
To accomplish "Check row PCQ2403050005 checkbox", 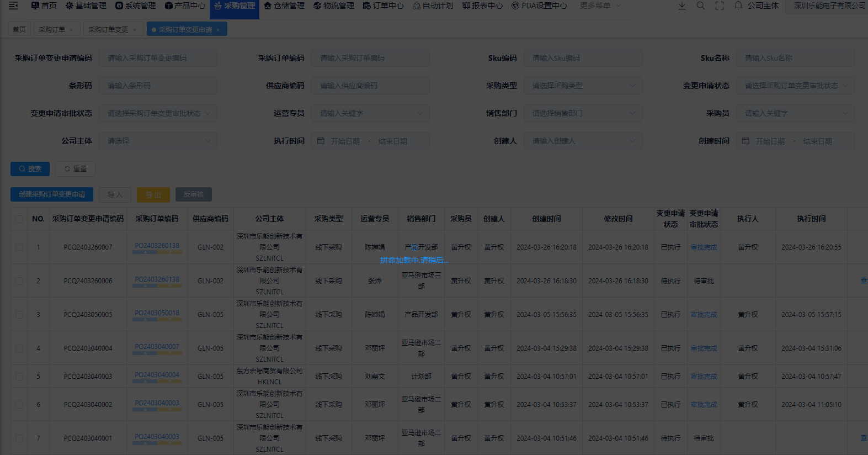I will coord(19,315).
